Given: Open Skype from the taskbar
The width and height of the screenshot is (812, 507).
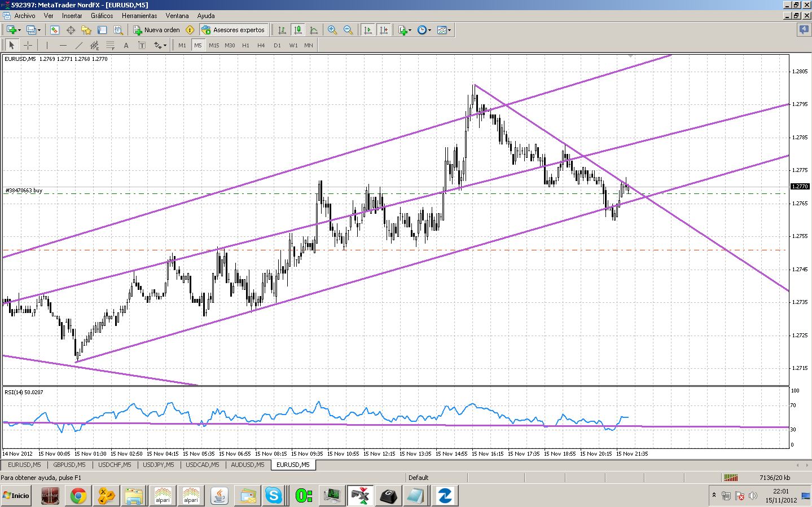Looking at the screenshot, I should 274,496.
